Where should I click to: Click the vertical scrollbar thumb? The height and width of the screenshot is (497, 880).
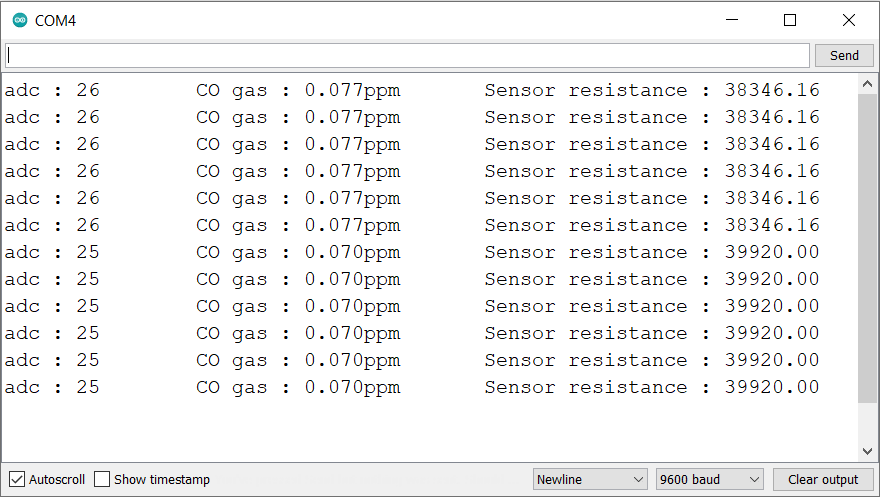[867, 248]
